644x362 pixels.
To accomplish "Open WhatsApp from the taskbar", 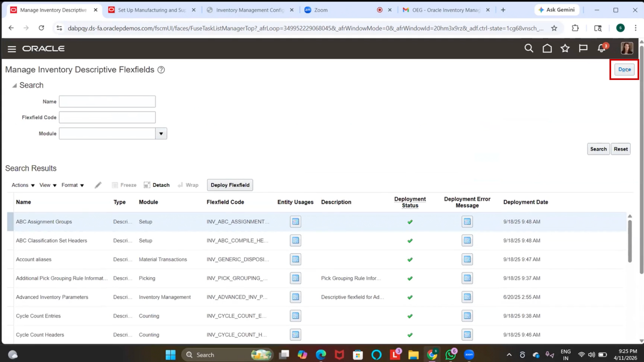I will tap(450, 355).
